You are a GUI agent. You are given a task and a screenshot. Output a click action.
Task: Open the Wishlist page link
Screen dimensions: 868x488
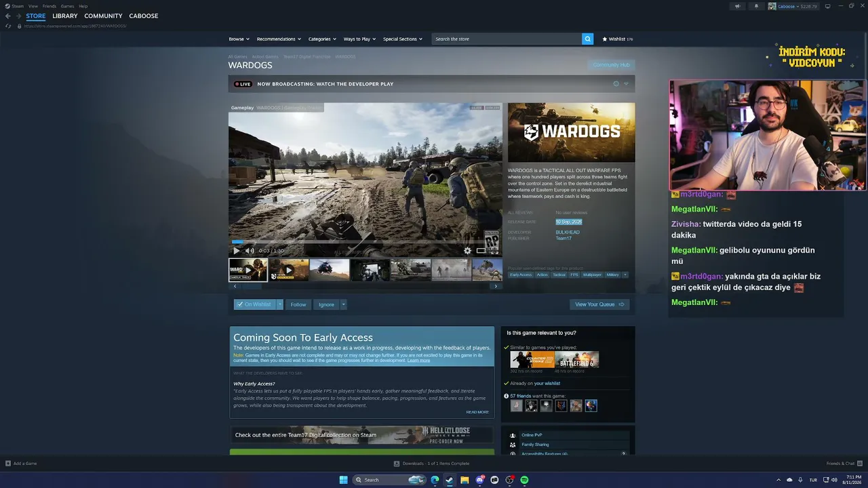(x=618, y=39)
